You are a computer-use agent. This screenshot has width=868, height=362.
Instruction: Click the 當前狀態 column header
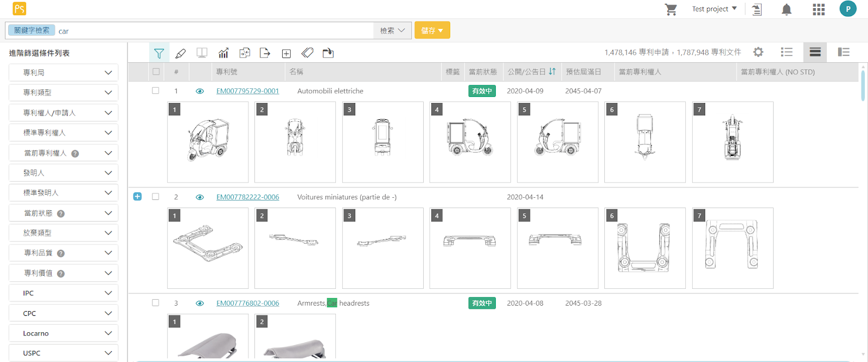(483, 72)
